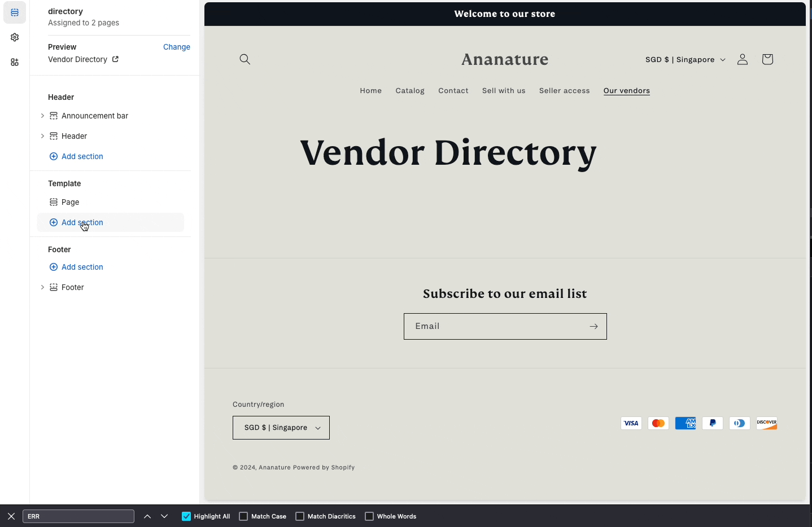This screenshot has height=527, width=812.
Task: Expand the Header section chevron
Action: click(42, 136)
